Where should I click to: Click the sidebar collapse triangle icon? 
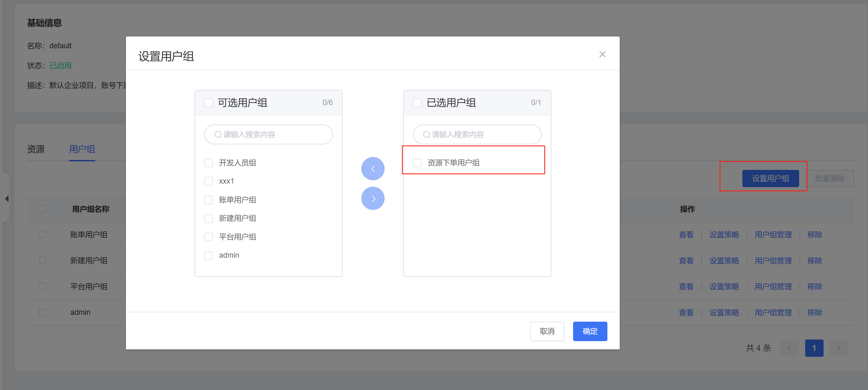7,198
